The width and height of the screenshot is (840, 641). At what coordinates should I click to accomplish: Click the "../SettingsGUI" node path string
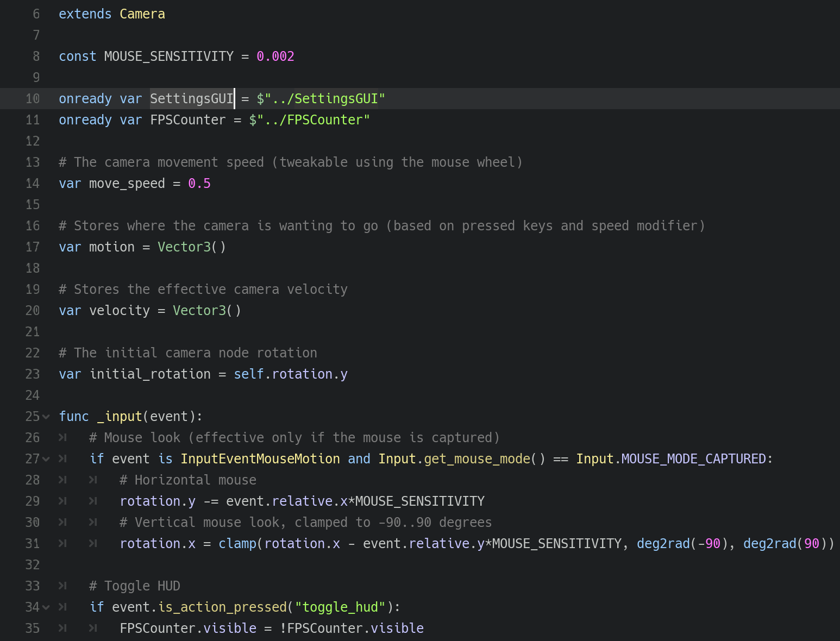click(324, 99)
